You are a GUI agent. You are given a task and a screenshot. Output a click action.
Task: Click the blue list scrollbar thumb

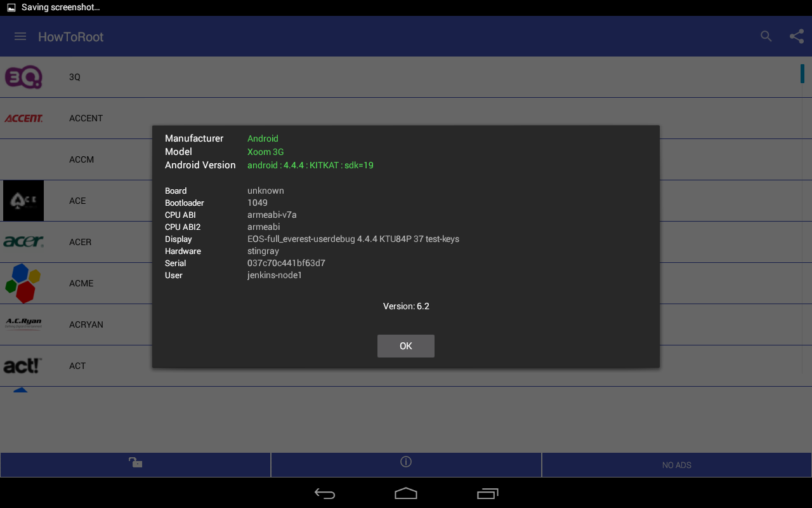[802, 74]
